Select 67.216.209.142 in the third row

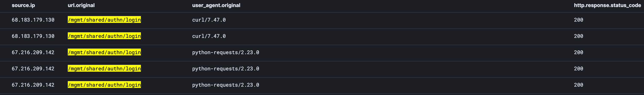(x=33, y=52)
